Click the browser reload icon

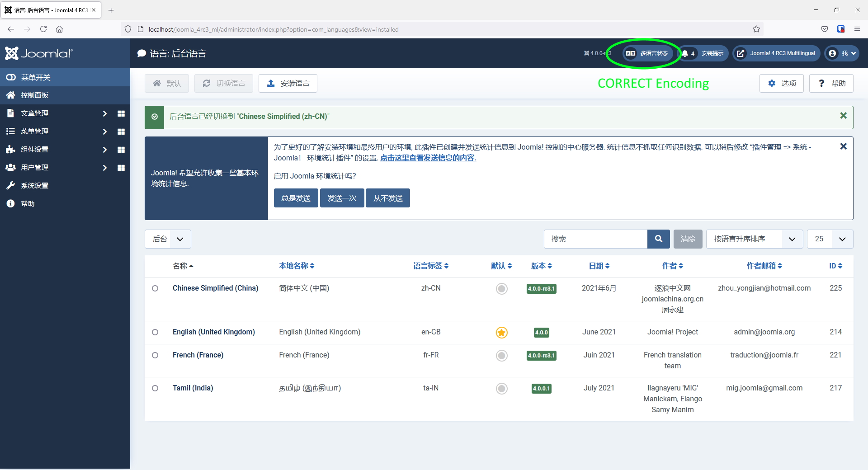tap(43, 29)
